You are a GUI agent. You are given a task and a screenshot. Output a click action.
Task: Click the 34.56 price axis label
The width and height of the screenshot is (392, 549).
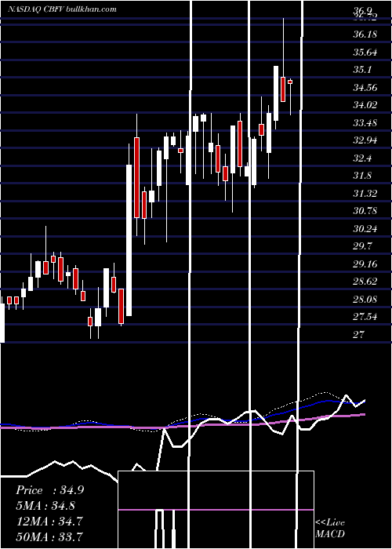(x=365, y=88)
